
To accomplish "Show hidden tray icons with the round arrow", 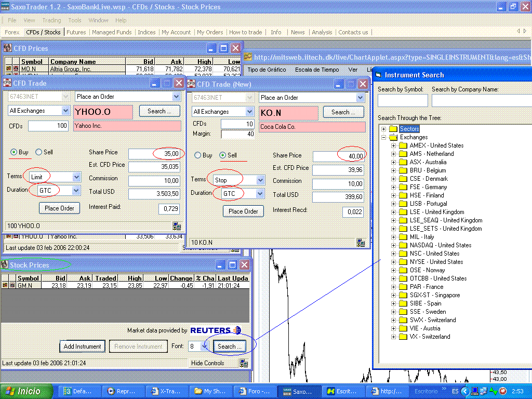I will [465, 391].
